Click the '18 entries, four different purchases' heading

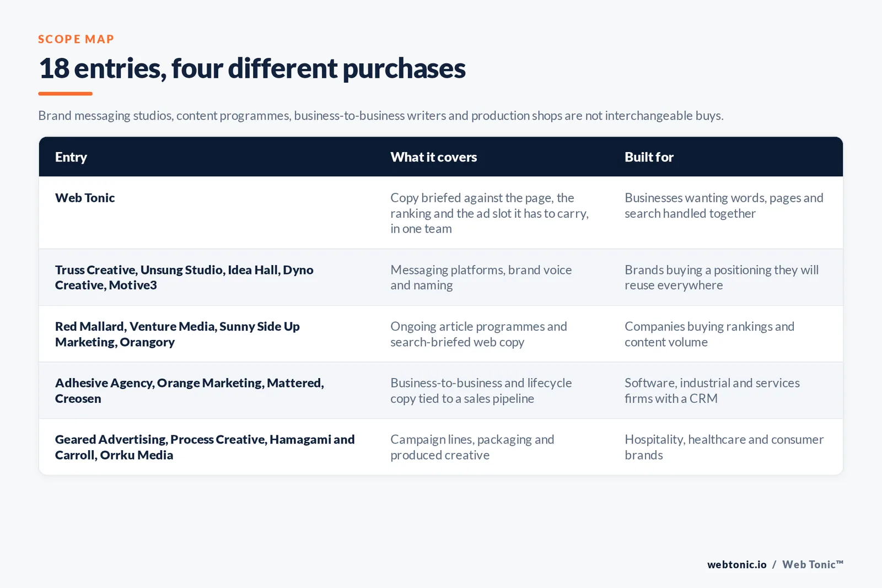tap(252, 68)
